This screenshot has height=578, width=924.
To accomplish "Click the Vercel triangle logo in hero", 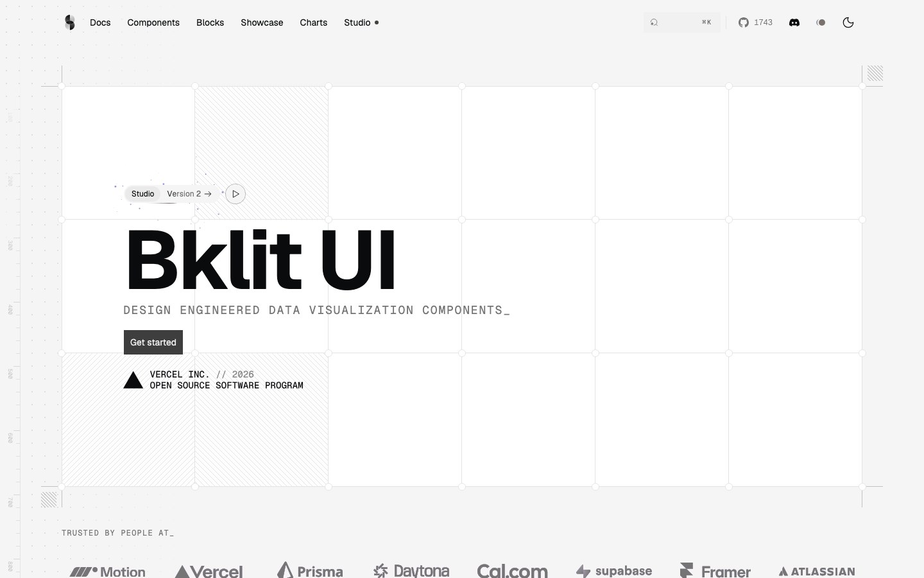I will 133,380.
